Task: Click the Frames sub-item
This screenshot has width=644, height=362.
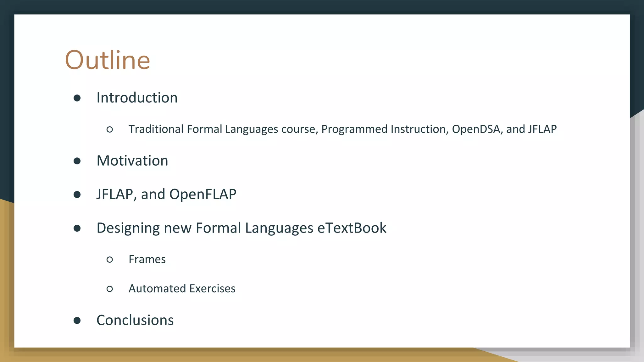Action: click(147, 259)
